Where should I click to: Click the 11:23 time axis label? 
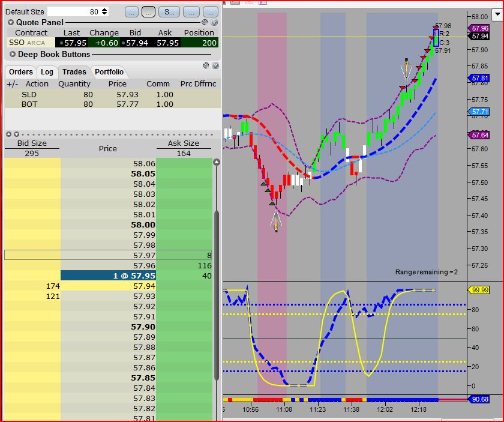tap(317, 409)
